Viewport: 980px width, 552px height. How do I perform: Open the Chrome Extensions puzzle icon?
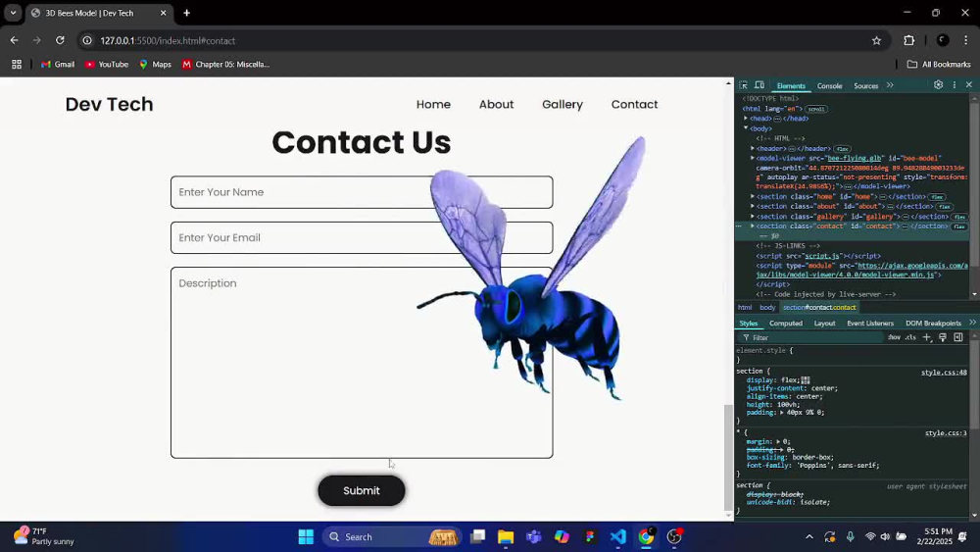[908, 40]
